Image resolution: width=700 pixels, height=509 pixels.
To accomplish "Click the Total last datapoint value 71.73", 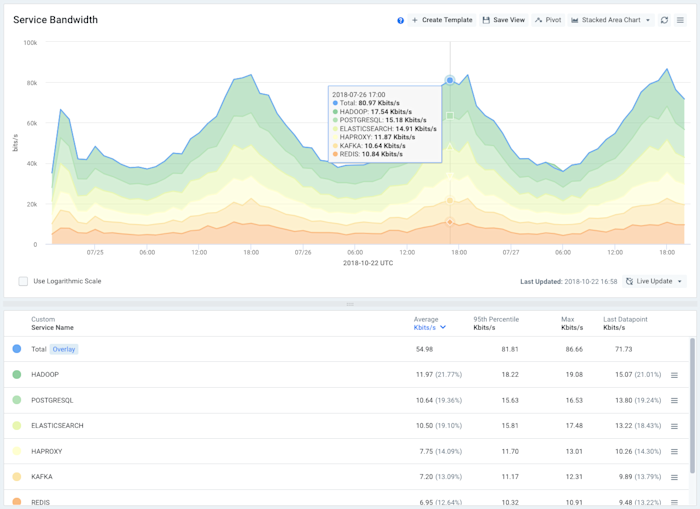I will tap(624, 349).
